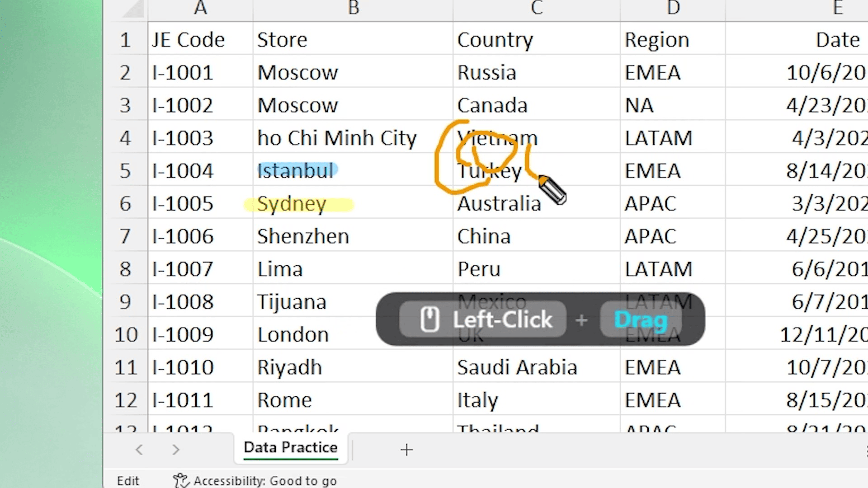Select the Sydney cell
The image size is (868, 488).
pyautogui.click(x=353, y=203)
